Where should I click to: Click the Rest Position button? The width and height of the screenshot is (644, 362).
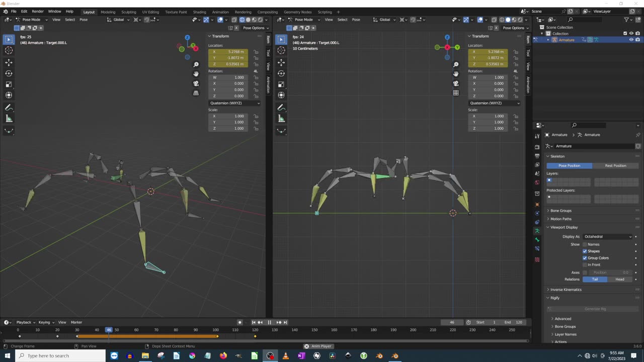pyautogui.click(x=615, y=165)
